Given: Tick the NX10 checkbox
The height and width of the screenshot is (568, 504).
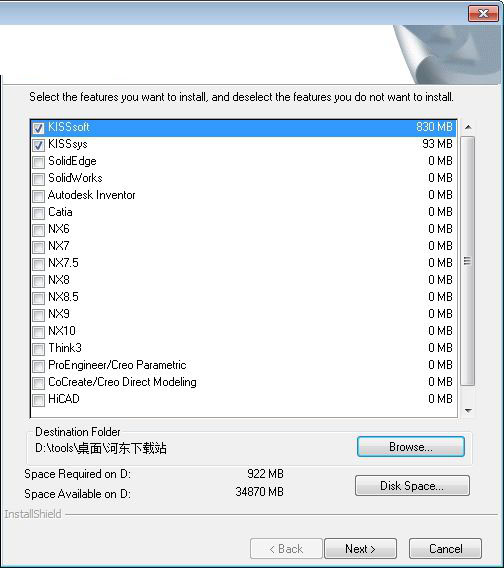Looking at the screenshot, I should click(38, 332).
